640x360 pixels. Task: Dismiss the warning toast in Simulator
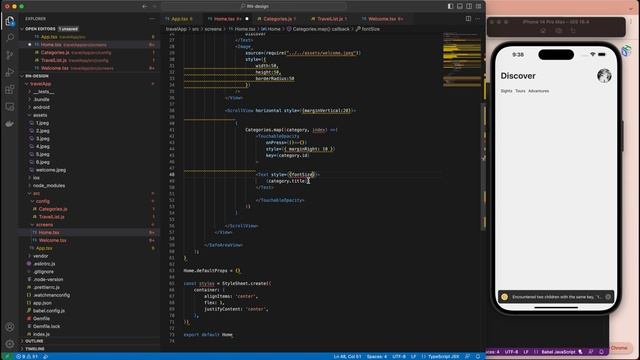(x=608, y=297)
